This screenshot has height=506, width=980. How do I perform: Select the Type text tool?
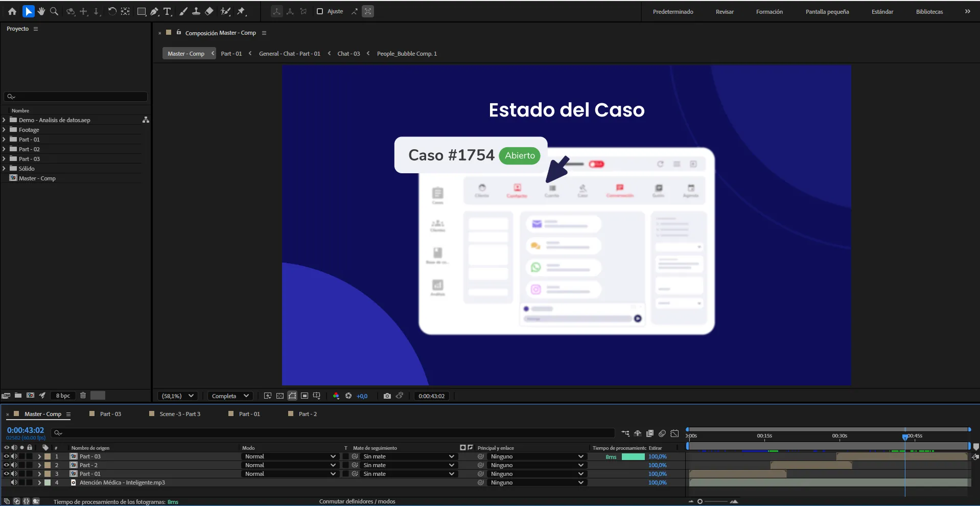click(167, 11)
